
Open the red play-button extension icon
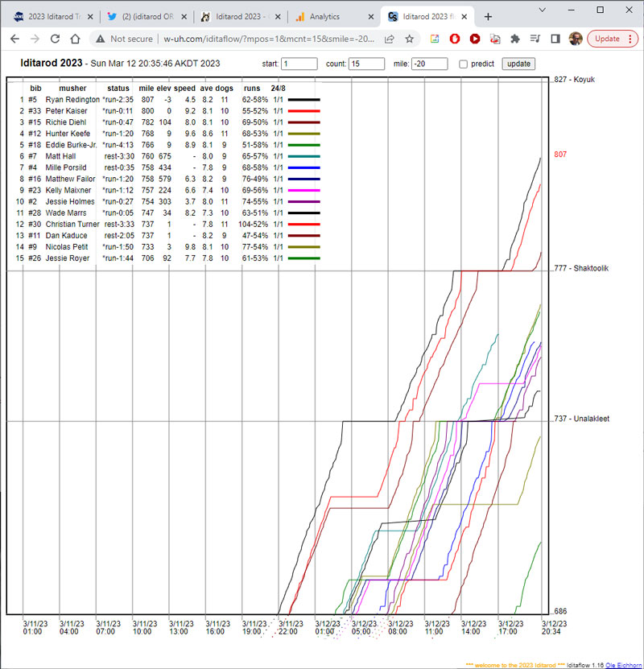tap(475, 39)
